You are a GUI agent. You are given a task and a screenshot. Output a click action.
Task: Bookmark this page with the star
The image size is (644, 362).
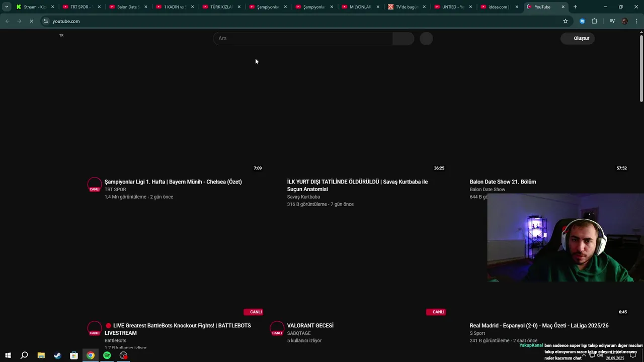(x=566, y=21)
